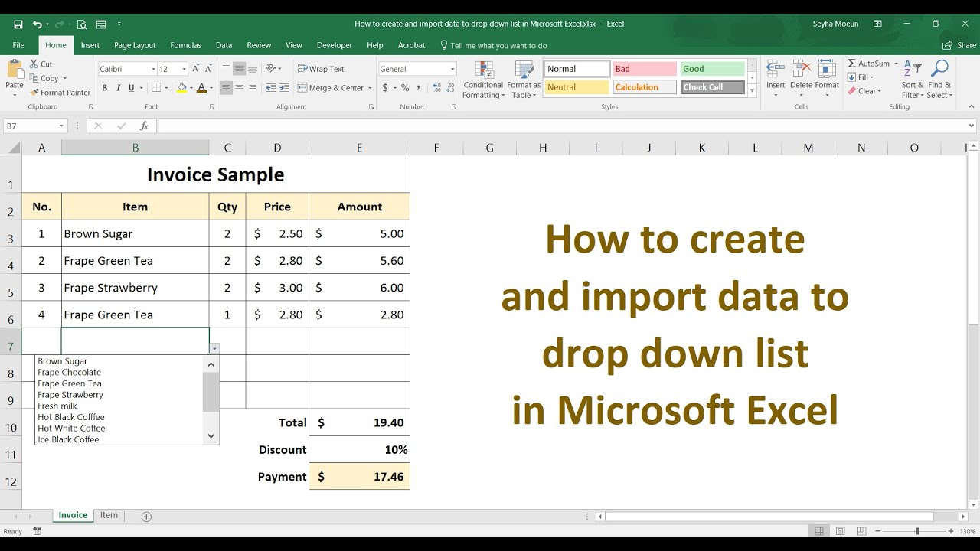This screenshot has width=980, height=551.
Task: Apply the Good cell style
Action: point(713,69)
